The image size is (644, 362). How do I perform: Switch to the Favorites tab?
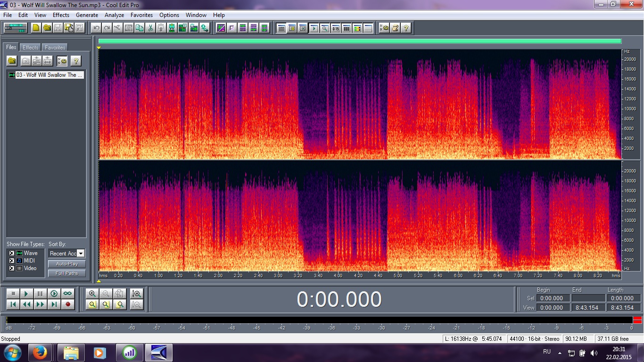[x=55, y=48]
